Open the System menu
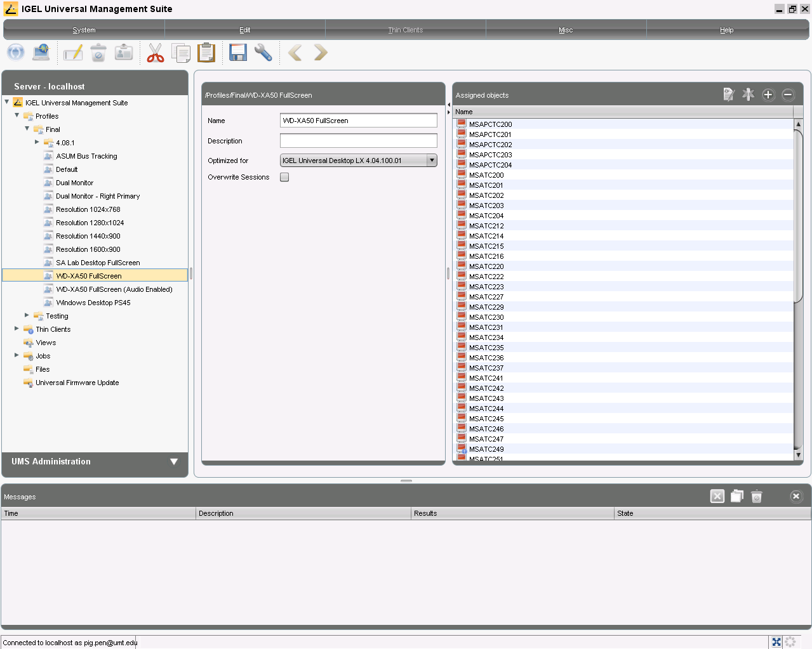Viewport: 812px width, 649px height. tap(84, 30)
